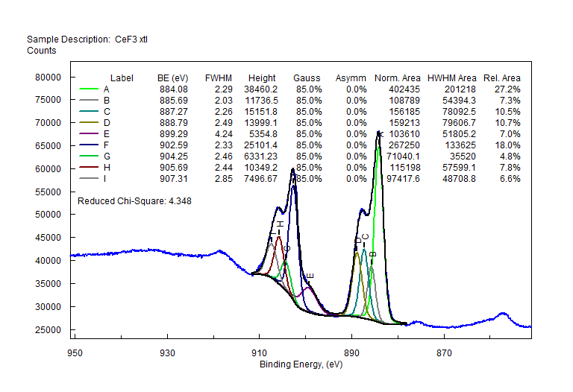Select the gray legend line for peak B
This screenshot has height=392, width=573.
click(90, 101)
